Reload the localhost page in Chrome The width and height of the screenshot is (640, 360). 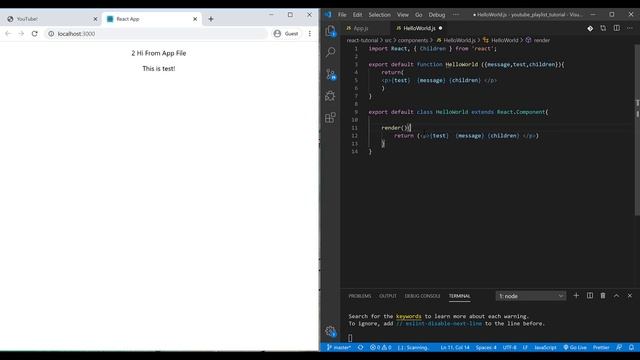pos(35,33)
